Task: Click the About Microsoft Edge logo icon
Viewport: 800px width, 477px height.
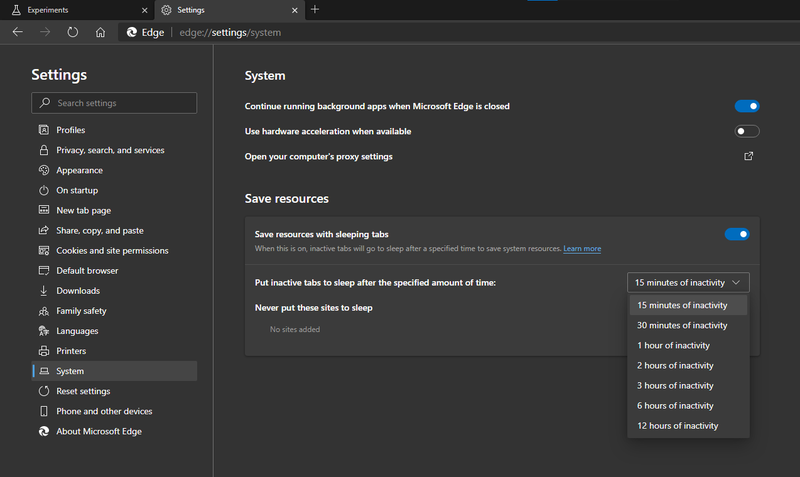Action: click(44, 431)
